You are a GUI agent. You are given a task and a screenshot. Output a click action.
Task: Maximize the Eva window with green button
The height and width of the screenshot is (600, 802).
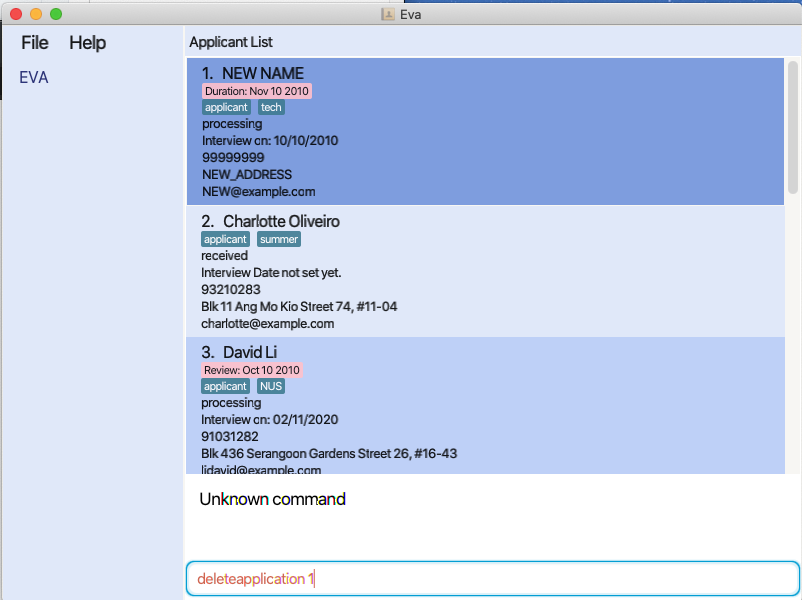[56, 14]
